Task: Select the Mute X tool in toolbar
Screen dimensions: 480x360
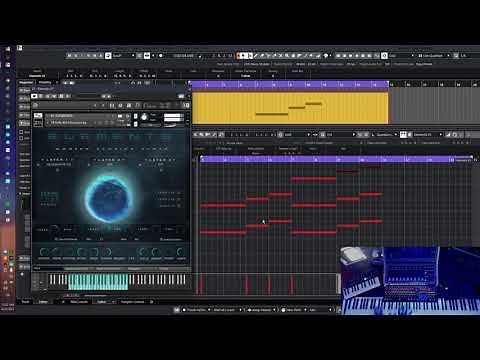Action: click(x=281, y=55)
